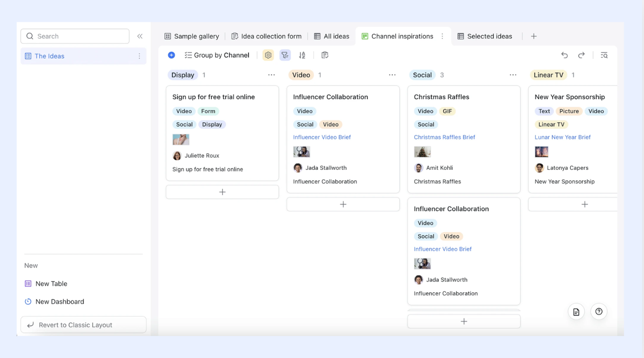
Task: Click Picture tag on New Year Sponsorship card
Action: tap(569, 111)
